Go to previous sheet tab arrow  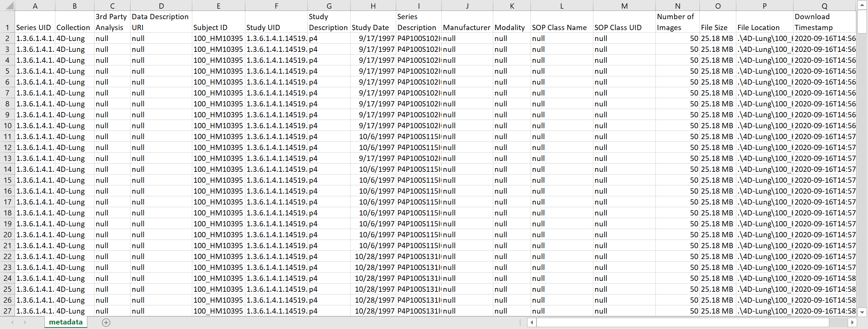12,323
